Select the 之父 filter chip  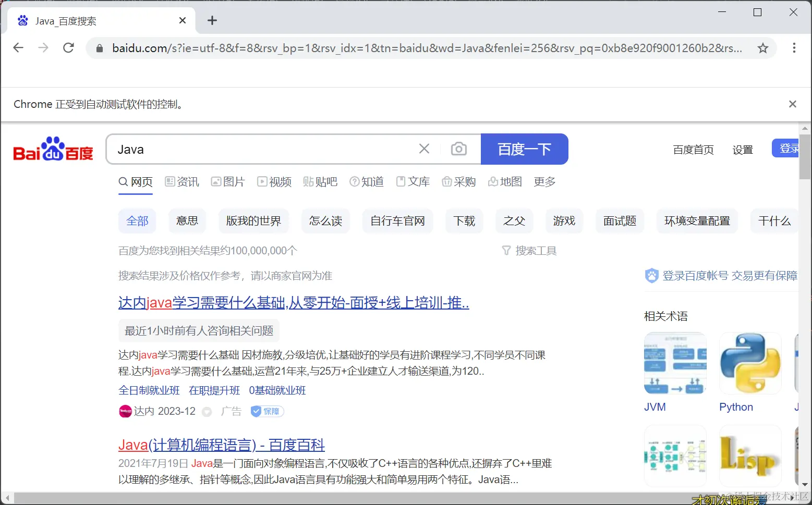[514, 221]
